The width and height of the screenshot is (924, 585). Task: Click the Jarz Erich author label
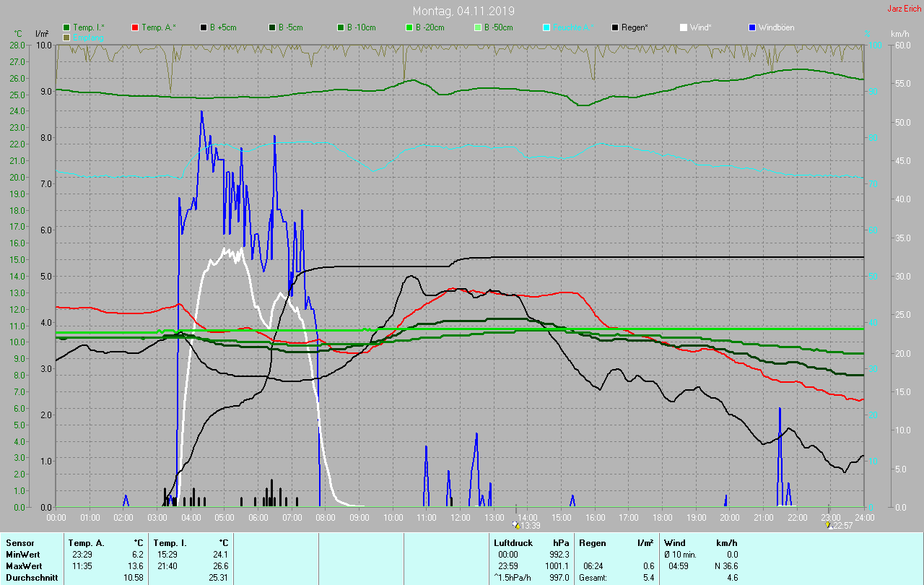904,9
